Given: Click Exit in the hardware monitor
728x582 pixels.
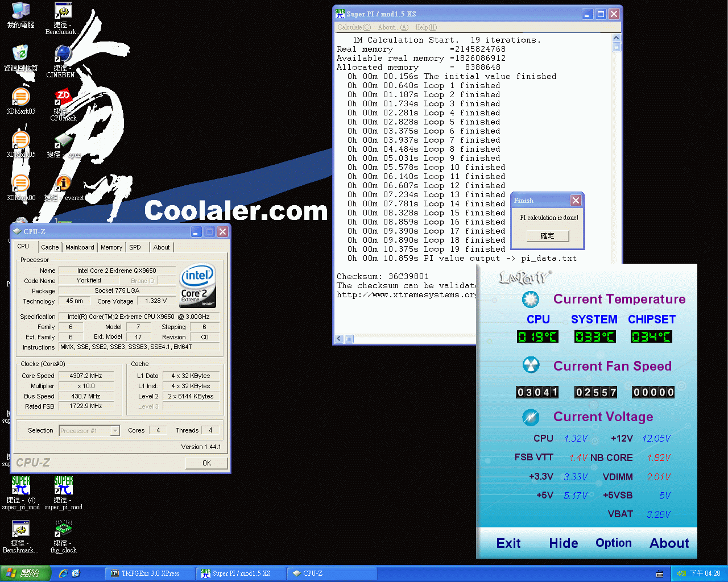Looking at the screenshot, I should click(x=508, y=543).
